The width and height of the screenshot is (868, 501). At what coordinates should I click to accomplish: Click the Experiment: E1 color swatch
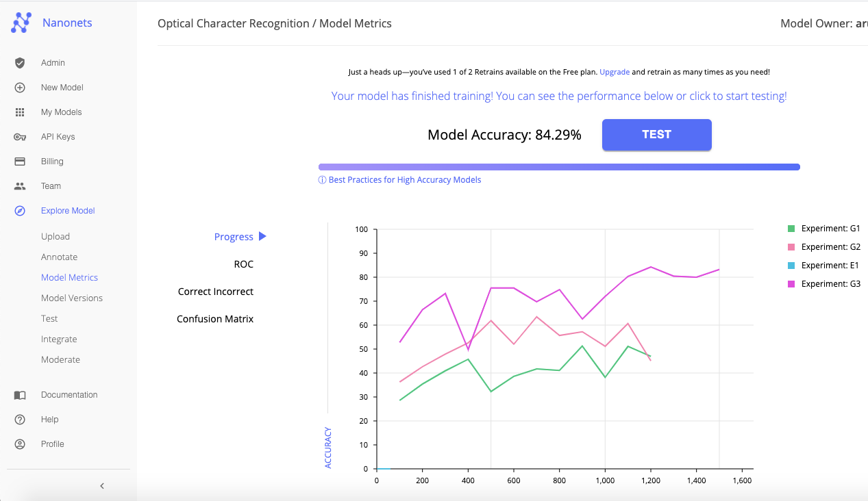click(x=791, y=266)
